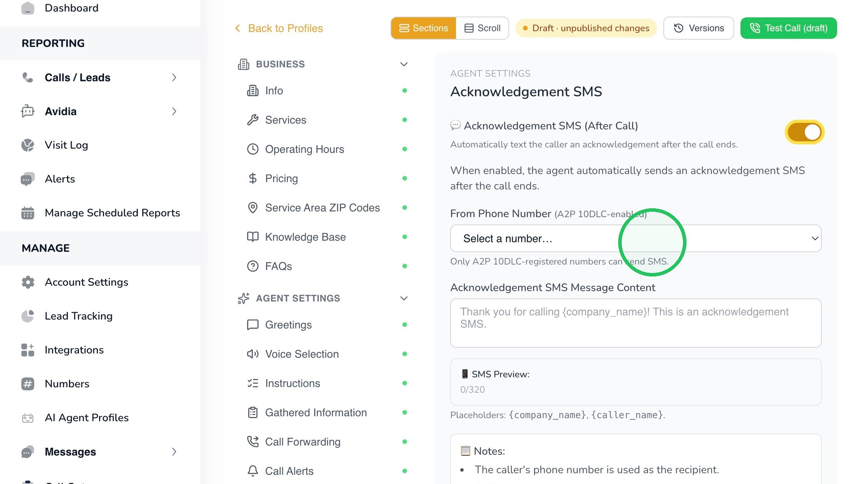Open the FAQs section
The height and width of the screenshot is (484, 868).
326,266
